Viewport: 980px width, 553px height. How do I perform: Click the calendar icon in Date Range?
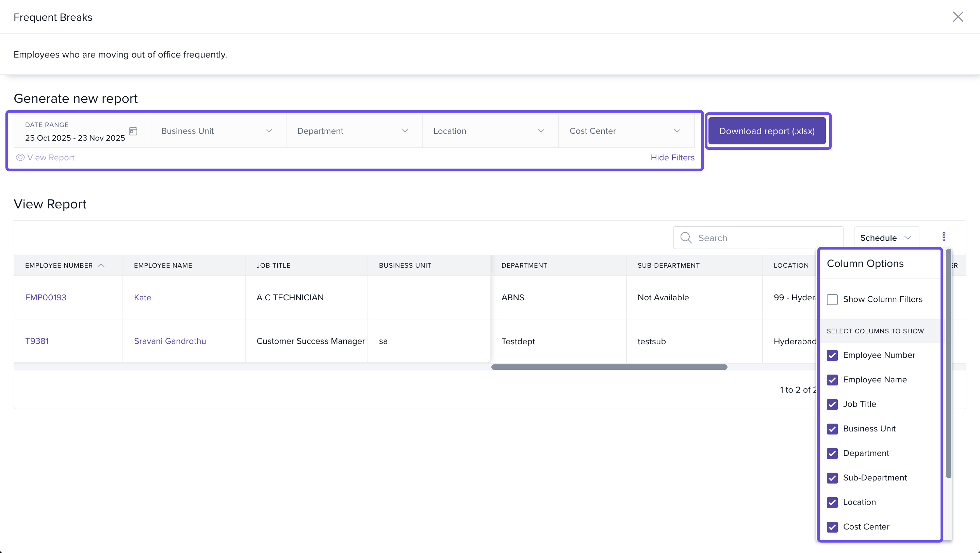pos(133,131)
